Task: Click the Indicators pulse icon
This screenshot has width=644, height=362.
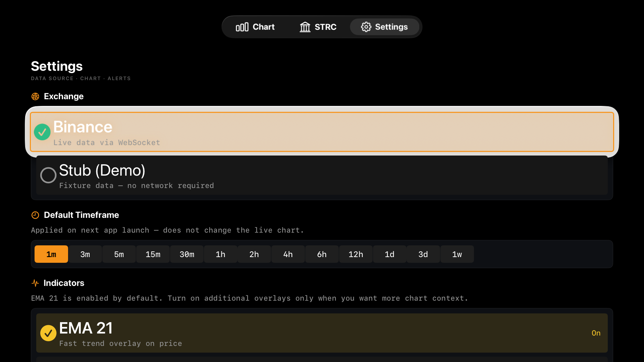Action: (x=35, y=283)
